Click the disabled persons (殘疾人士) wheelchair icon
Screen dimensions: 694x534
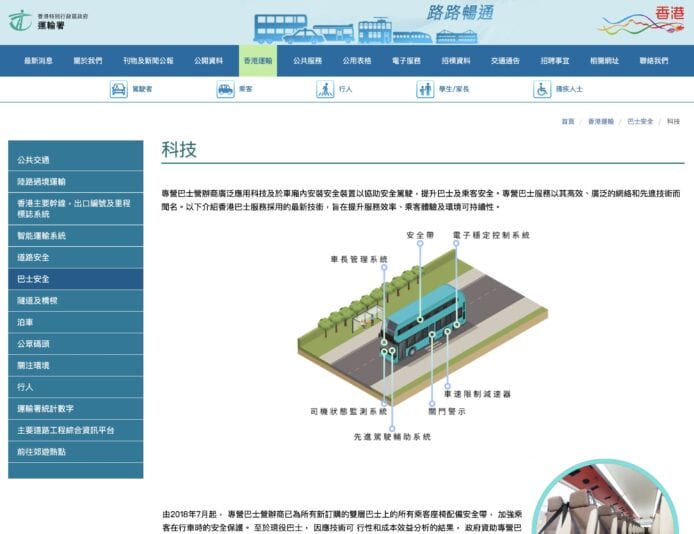tap(541, 89)
